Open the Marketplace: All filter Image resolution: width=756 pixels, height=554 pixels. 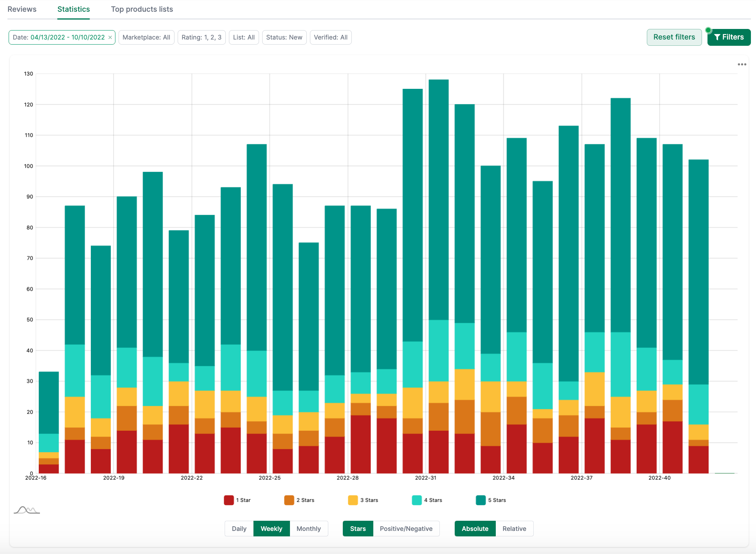pyautogui.click(x=146, y=38)
